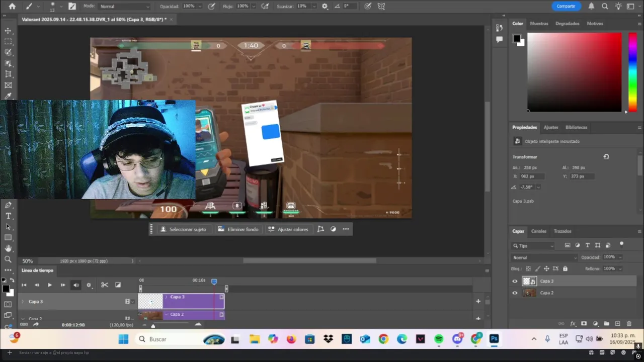Select the Hand tool

click(x=8, y=248)
